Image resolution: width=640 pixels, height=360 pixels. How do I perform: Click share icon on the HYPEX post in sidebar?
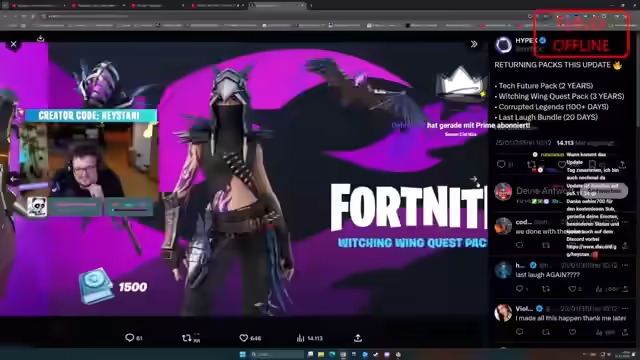click(622, 164)
